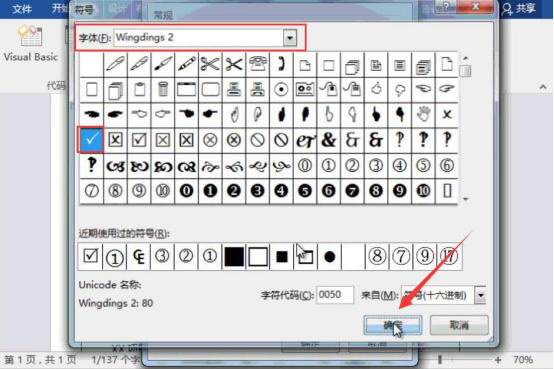Select recently used checked box symbol
The height and width of the screenshot is (369, 554).
(x=90, y=256)
